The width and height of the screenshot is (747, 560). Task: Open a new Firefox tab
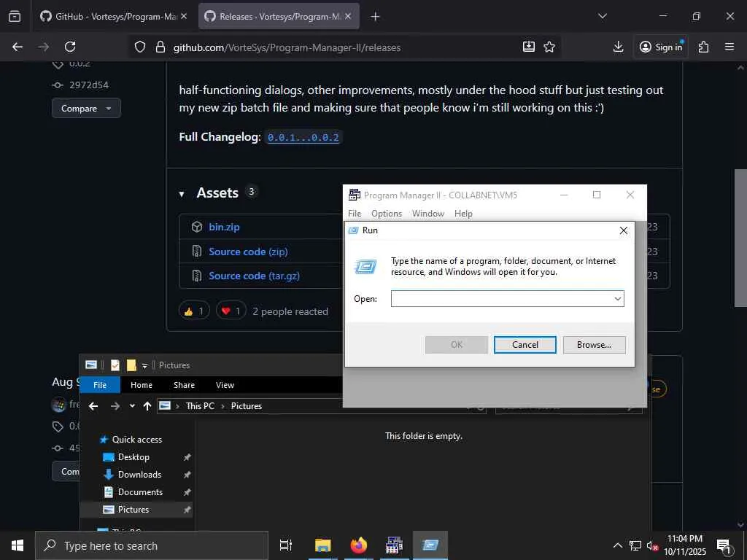pos(376,17)
